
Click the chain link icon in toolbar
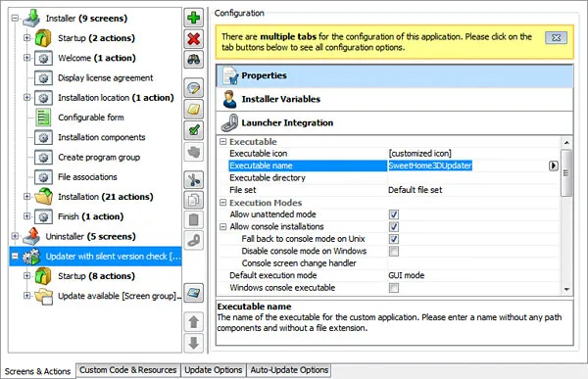[x=193, y=240]
